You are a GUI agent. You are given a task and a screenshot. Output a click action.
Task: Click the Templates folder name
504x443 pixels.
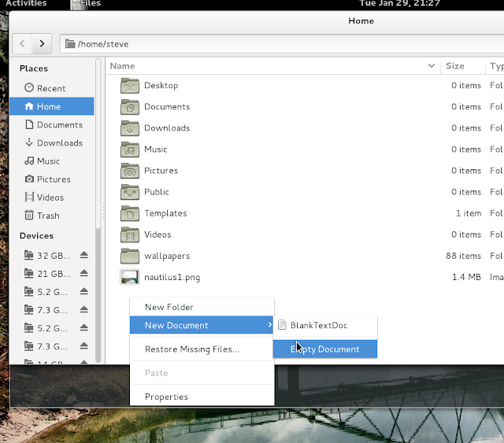point(165,213)
